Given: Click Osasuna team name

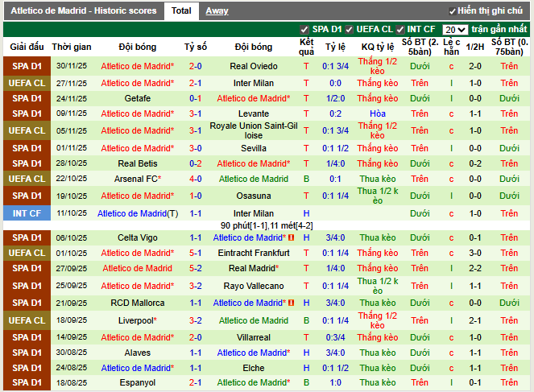Looking at the screenshot, I should pos(254,196).
